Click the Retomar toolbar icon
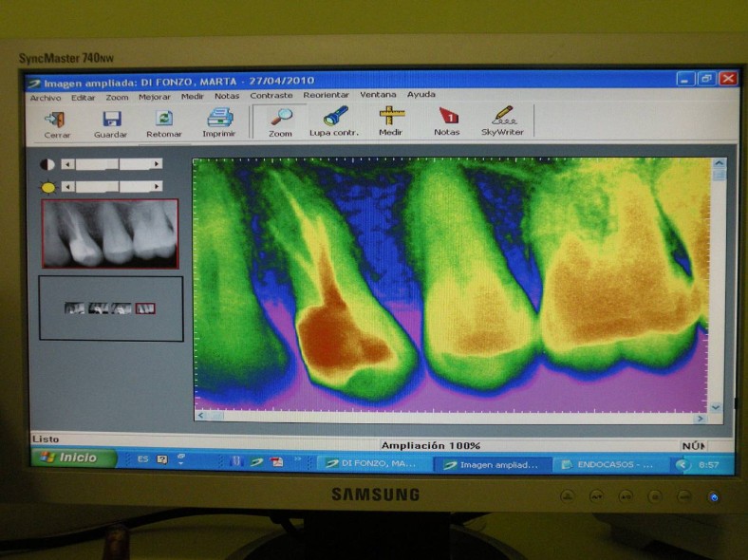The height and width of the screenshot is (560, 748). pyautogui.click(x=163, y=121)
